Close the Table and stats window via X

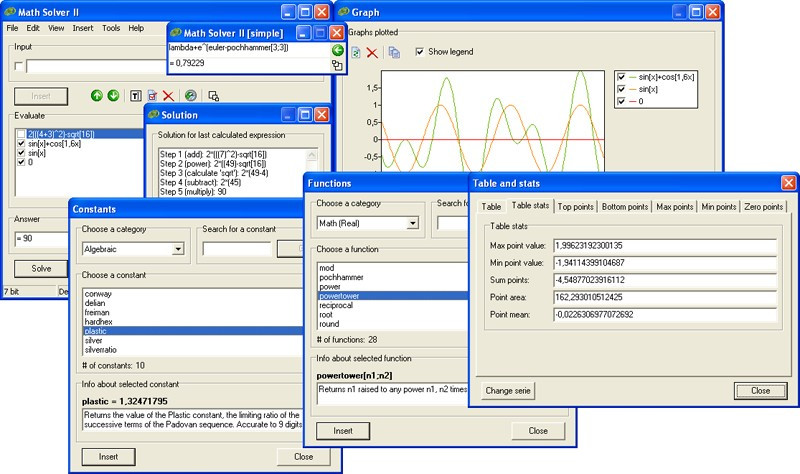(x=789, y=183)
